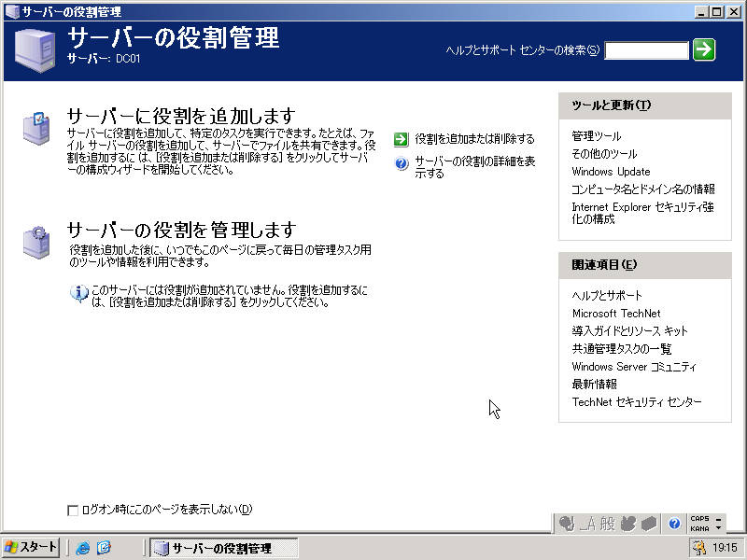The image size is (747, 560).
Task: Expand the language bar options arrow
Action: click(x=719, y=527)
